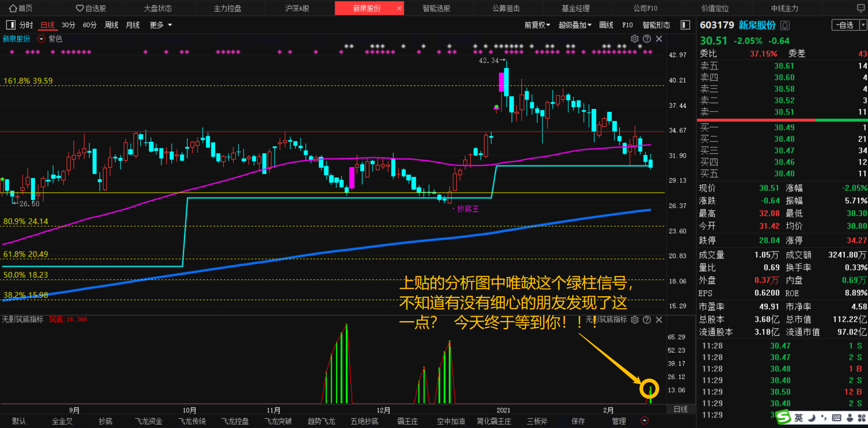Image resolution: width=868 pixels, height=428 pixels.
Task: Close the main chart indicator
Action: [x=659, y=39]
